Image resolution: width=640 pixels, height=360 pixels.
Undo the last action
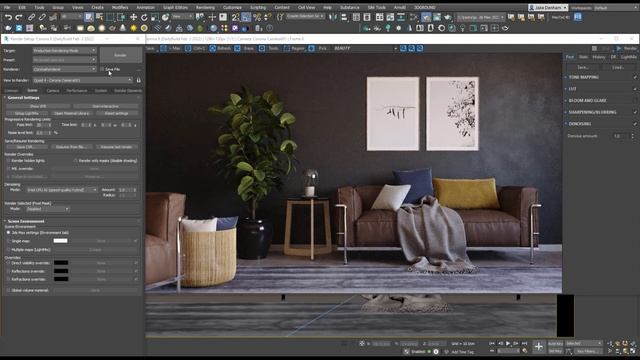pyautogui.click(x=8, y=17)
